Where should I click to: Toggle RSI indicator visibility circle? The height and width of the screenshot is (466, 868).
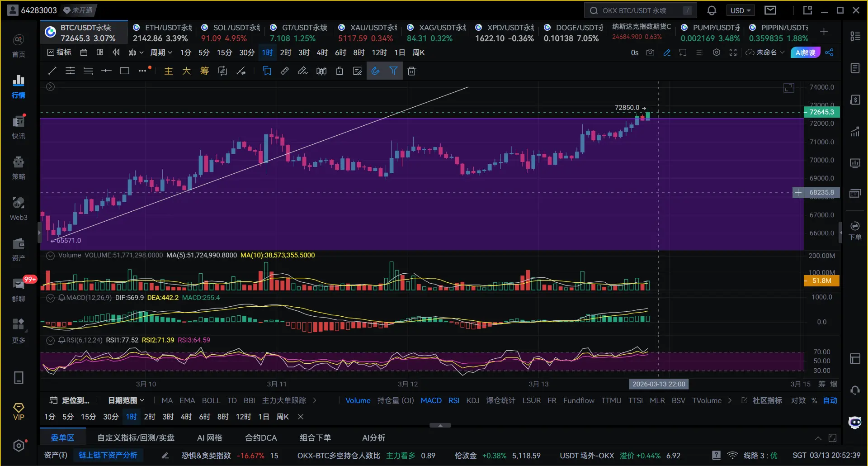point(51,341)
